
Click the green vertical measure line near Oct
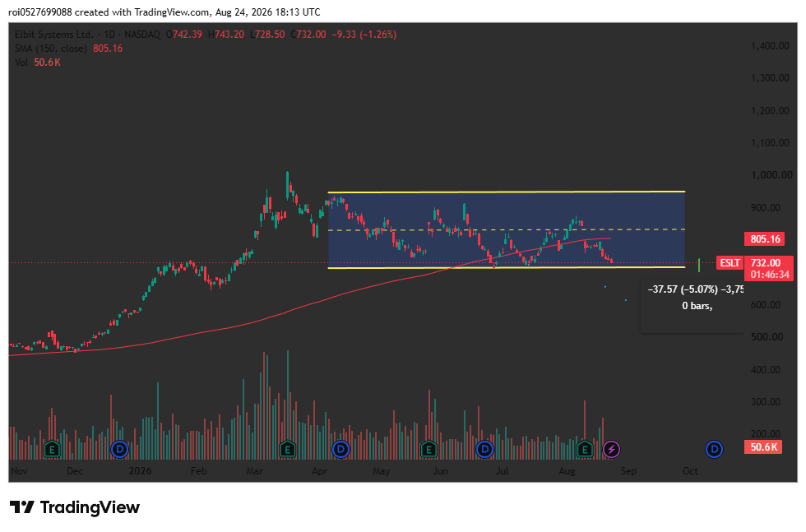tap(699, 266)
